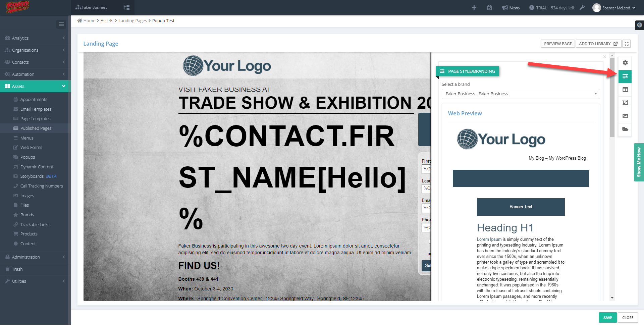Image resolution: width=644 pixels, height=325 pixels.
Task: Toggle fullscreen editor icon
Action: coord(627,44)
